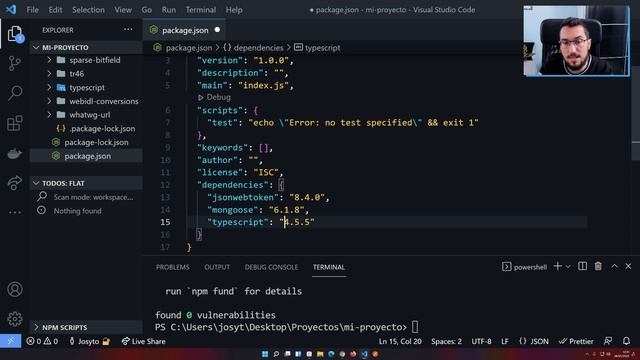The height and width of the screenshot is (360, 640).
Task: Open notifications bell in status bar
Action: click(x=626, y=341)
